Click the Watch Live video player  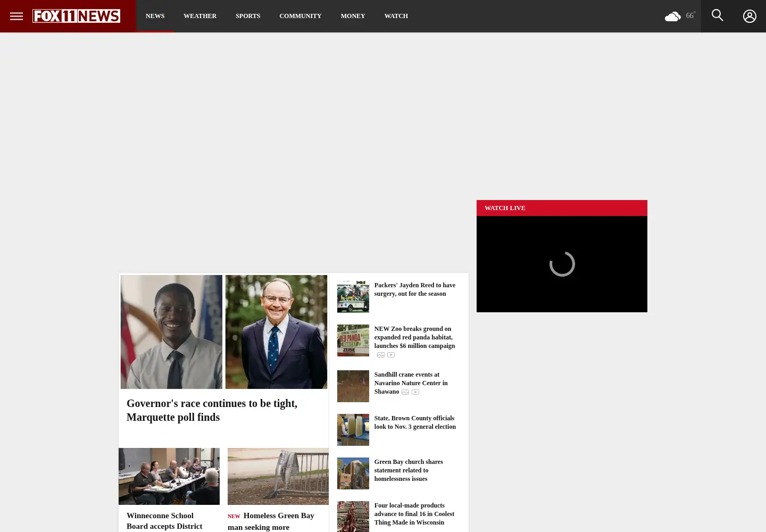pyautogui.click(x=562, y=264)
